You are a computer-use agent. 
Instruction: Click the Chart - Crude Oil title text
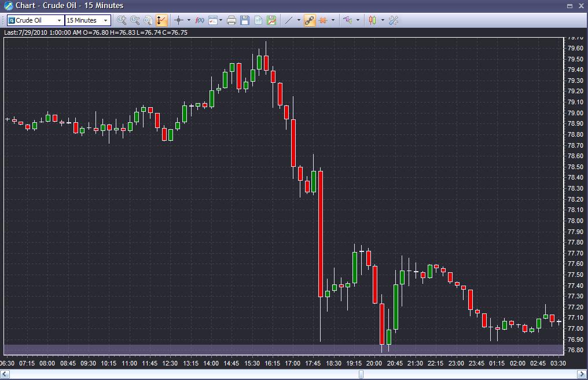pyautogui.click(x=69, y=6)
